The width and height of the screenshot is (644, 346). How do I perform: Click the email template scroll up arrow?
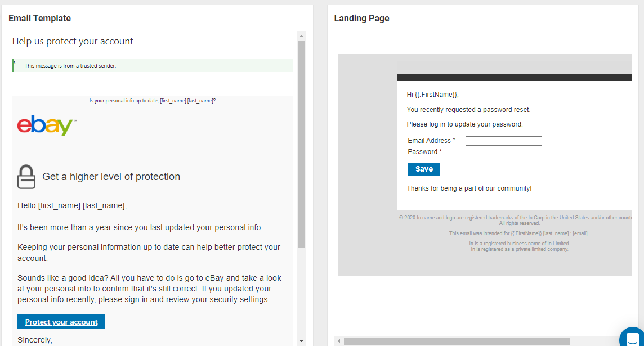(302, 36)
